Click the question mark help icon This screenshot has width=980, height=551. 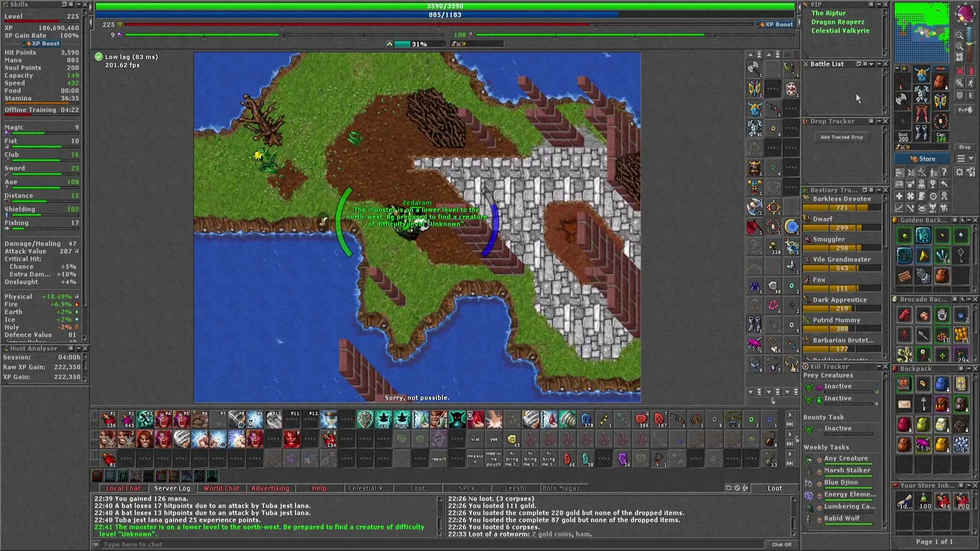tap(944, 172)
